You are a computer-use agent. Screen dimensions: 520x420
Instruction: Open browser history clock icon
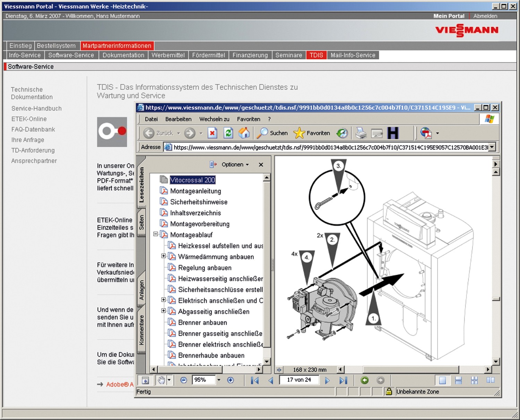(342, 133)
